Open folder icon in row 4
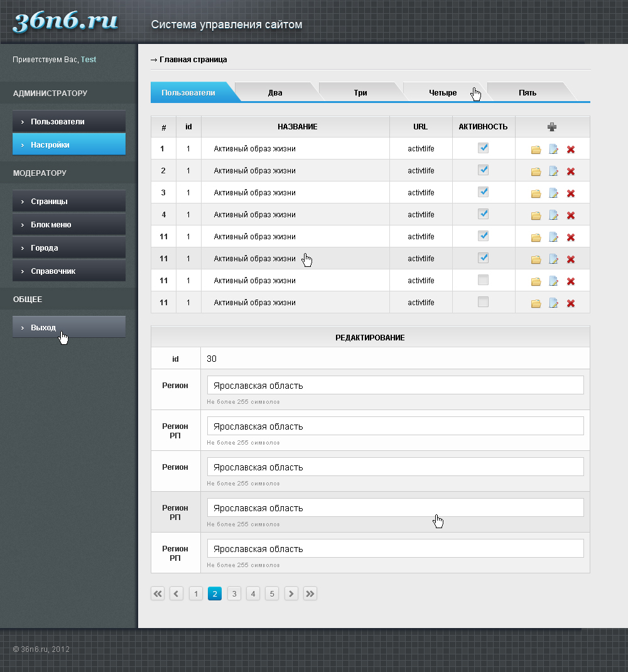The height and width of the screenshot is (672, 628). click(x=536, y=215)
